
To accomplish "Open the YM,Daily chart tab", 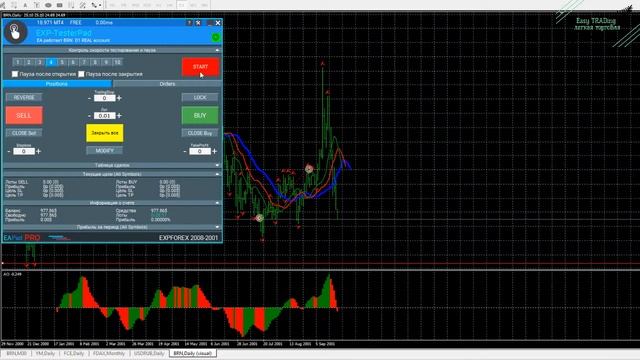I will [x=45, y=353].
